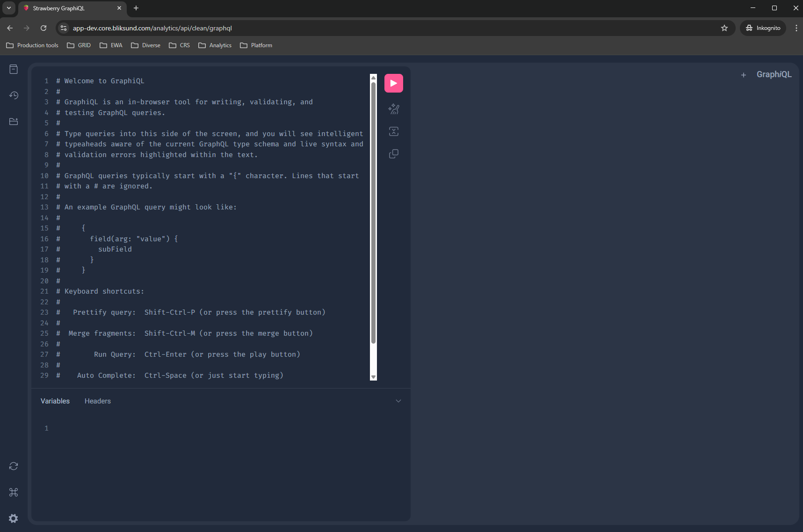Switch to the Headers tab
The width and height of the screenshot is (803, 532).
[98, 401]
